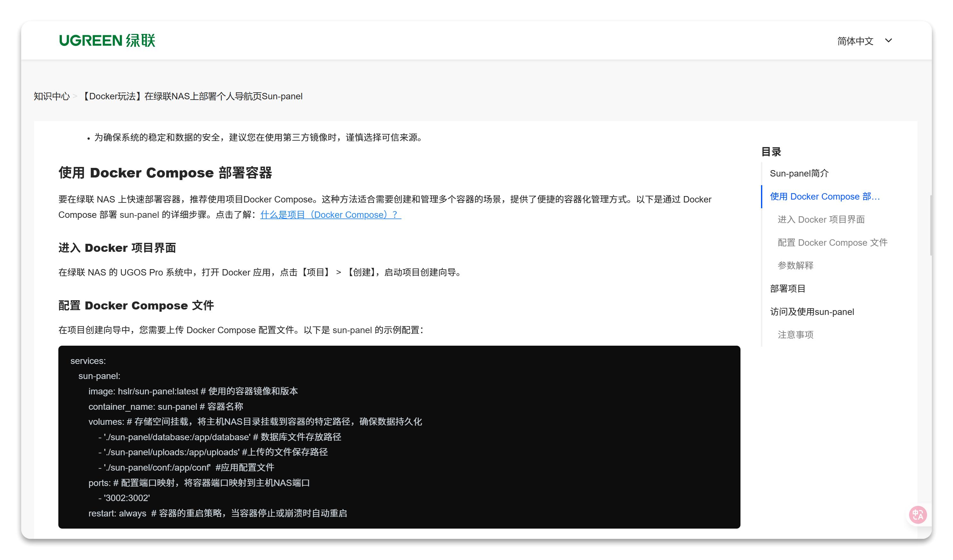The height and width of the screenshot is (560, 953).
Task: Click the 使用 Docker Compose 部署容器 heading
Action: tap(165, 173)
